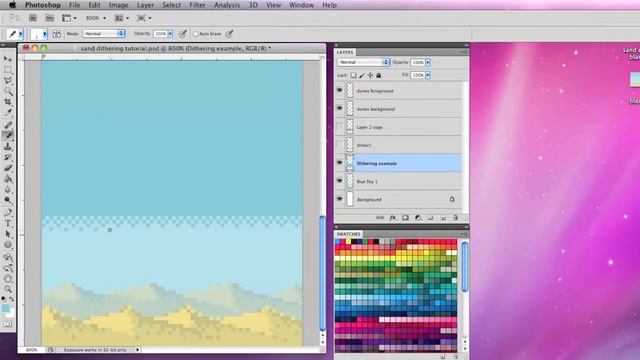The height and width of the screenshot is (360, 640).
Task: Open the status bar info arrow
Action: tap(138, 350)
